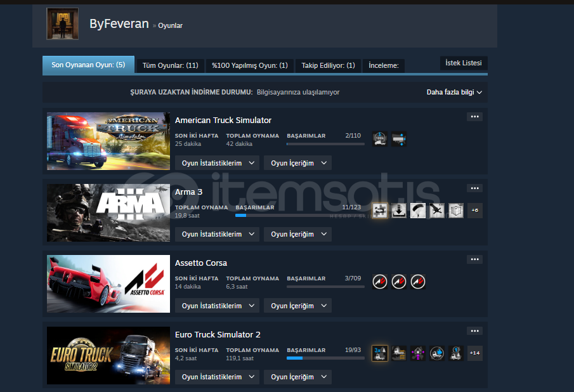Click the crossed-out aircraft achievement icon for Arma 3
This screenshot has width=574, height=392.
point(437,211)
